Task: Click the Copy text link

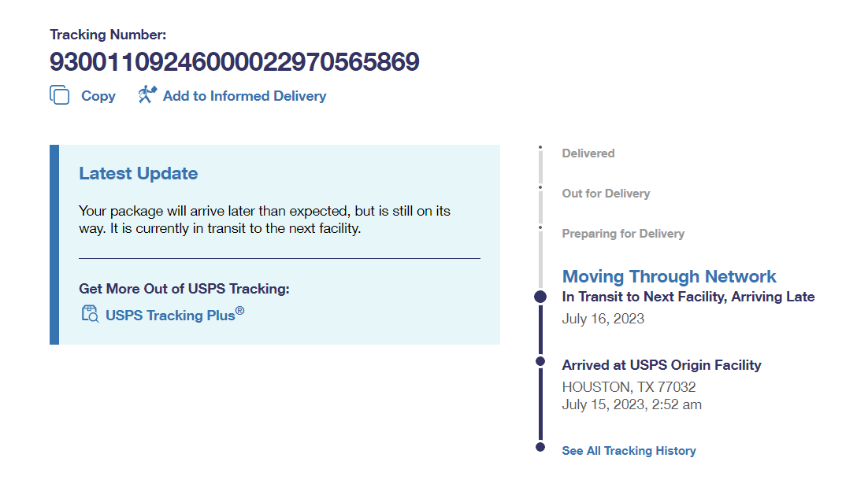Action: pyautogui.click(x=98, y=96)
